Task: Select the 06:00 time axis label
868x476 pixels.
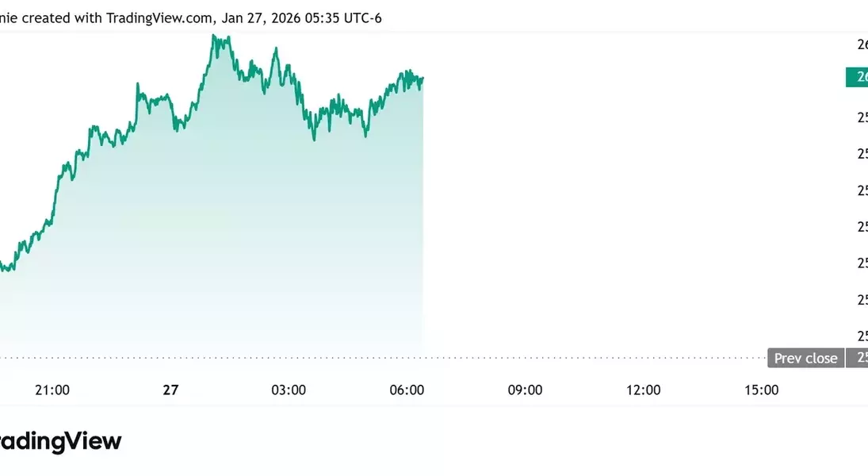Action: click(x=407, y=390)
